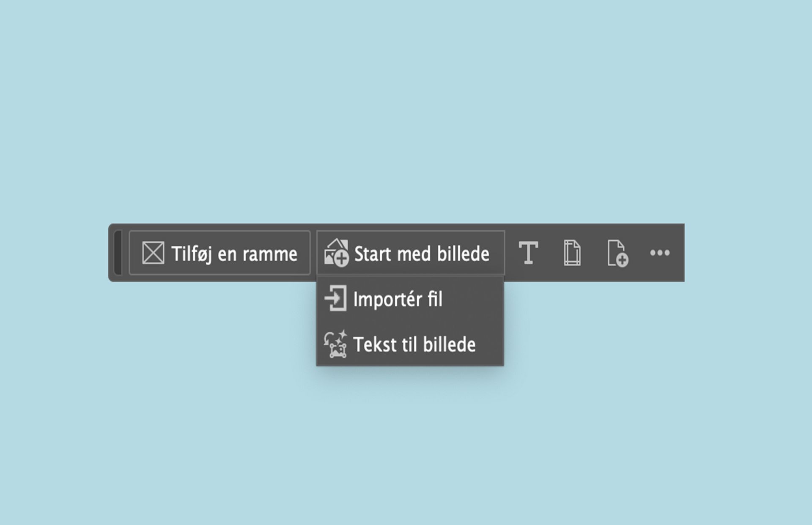Open the overflow menu at the toolbar's right end
The width and height of the screenshot is (812, 525).
coord(660,253)
